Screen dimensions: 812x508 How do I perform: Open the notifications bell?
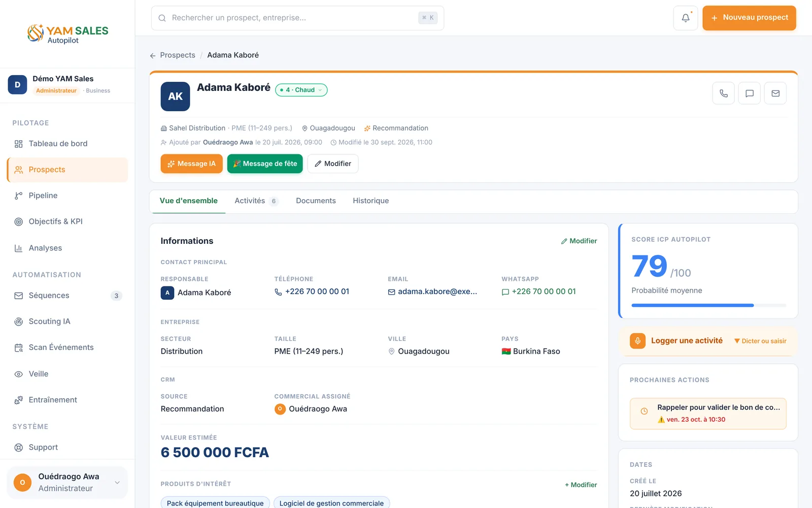686,18
